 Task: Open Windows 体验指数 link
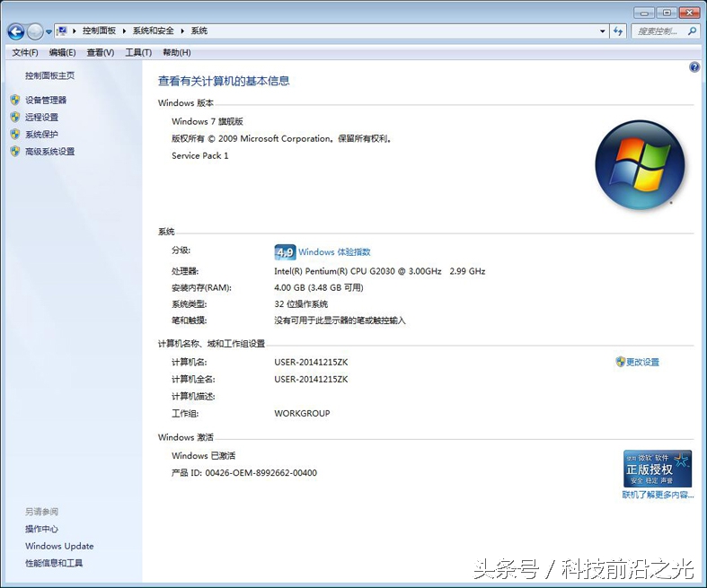[334, 252]
